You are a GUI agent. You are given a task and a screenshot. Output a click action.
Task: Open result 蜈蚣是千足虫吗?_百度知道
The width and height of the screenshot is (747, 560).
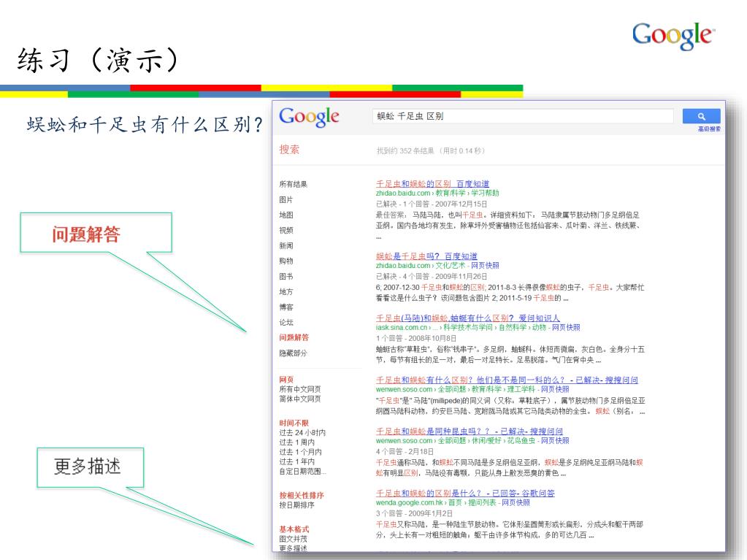click(x=426, y=256)
